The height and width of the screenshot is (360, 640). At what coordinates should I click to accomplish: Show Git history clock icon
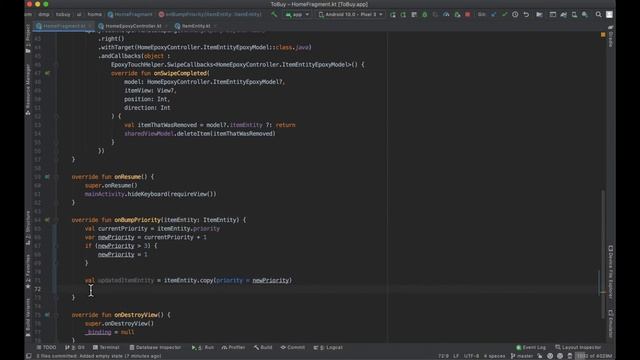(515, 15)
